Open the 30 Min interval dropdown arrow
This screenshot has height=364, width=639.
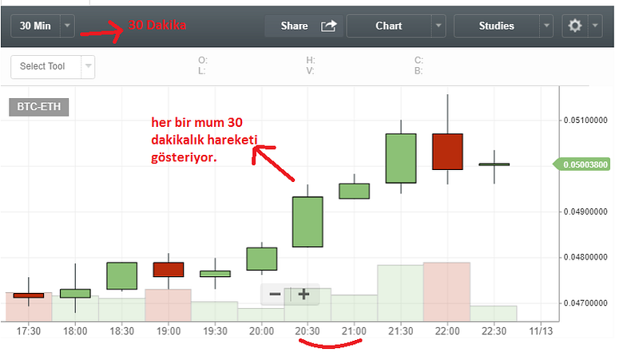pyautogui.click(x=68, y=26)
